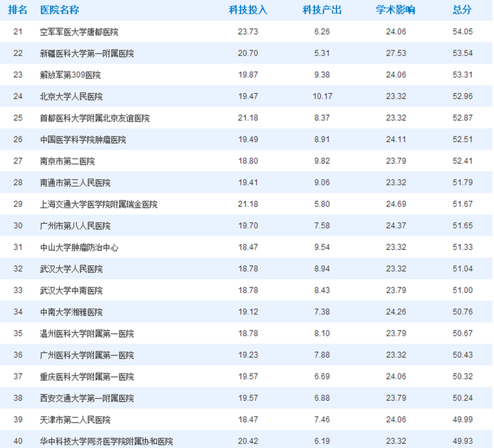Select hospital name 北京大学人民医院
Image resolution: width=494 pixels, height=448 pixels.
71,97
